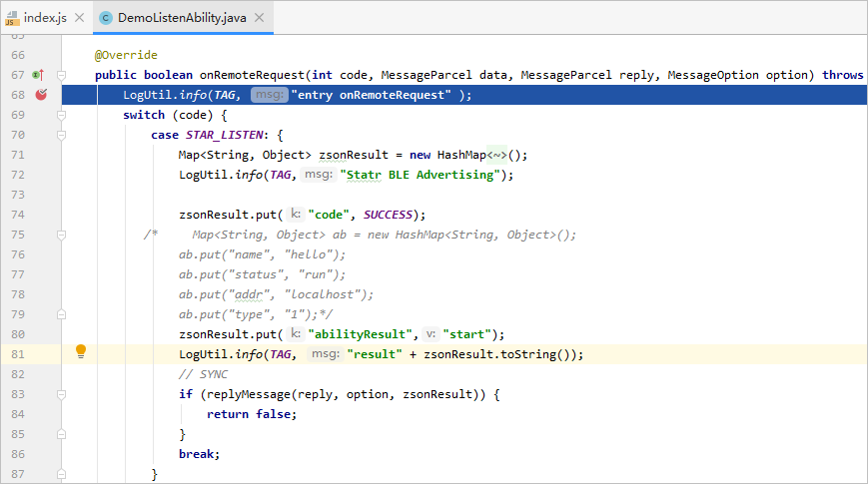The height and width of the screenshot is (484, 868).
Task: Click the // SYNC comment
Action: click(203, 374)
